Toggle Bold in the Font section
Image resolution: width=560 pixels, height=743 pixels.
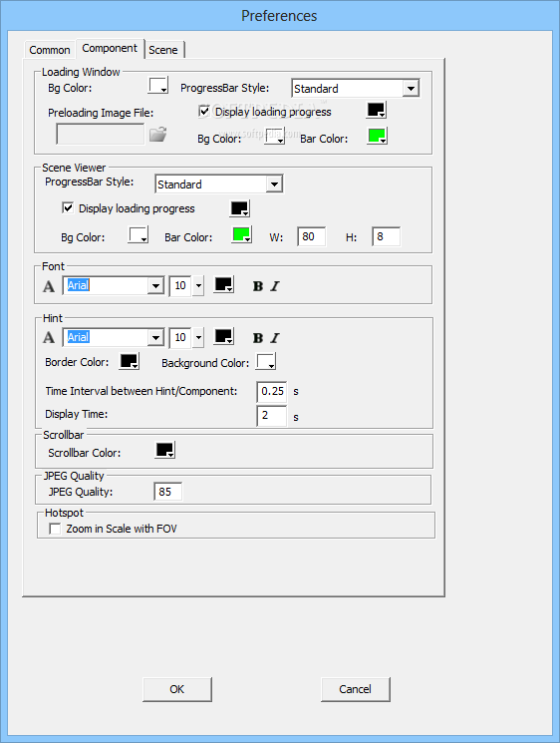point(258,286)
